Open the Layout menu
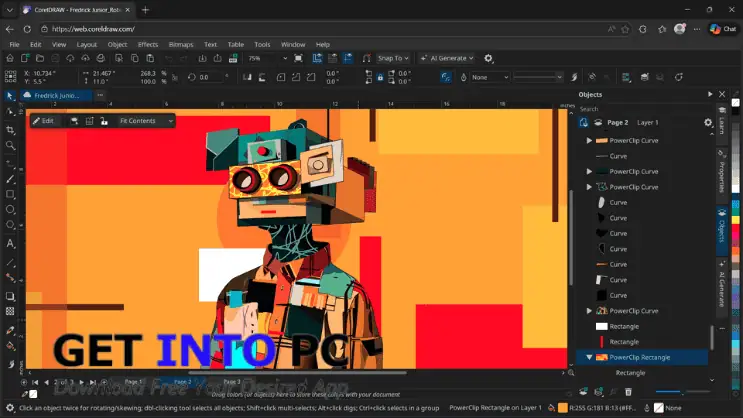Screen dimensions: 743x418 coord(87,45)
